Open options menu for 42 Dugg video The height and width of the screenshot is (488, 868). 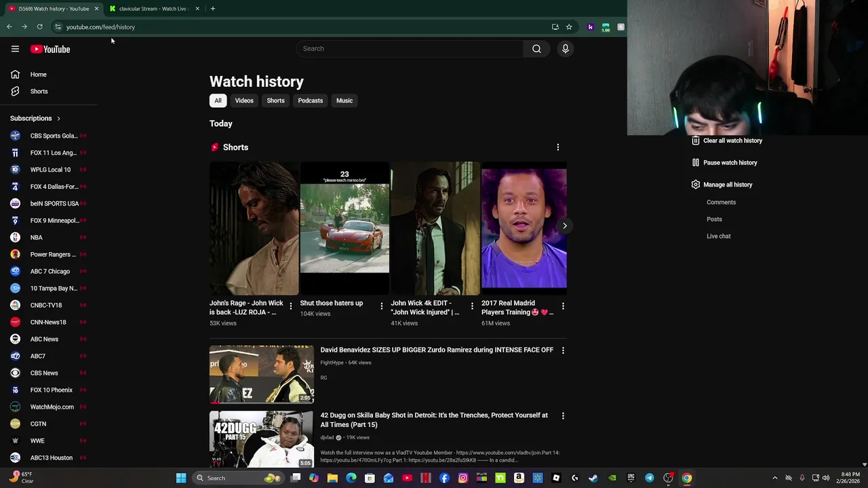pos(563,415)
